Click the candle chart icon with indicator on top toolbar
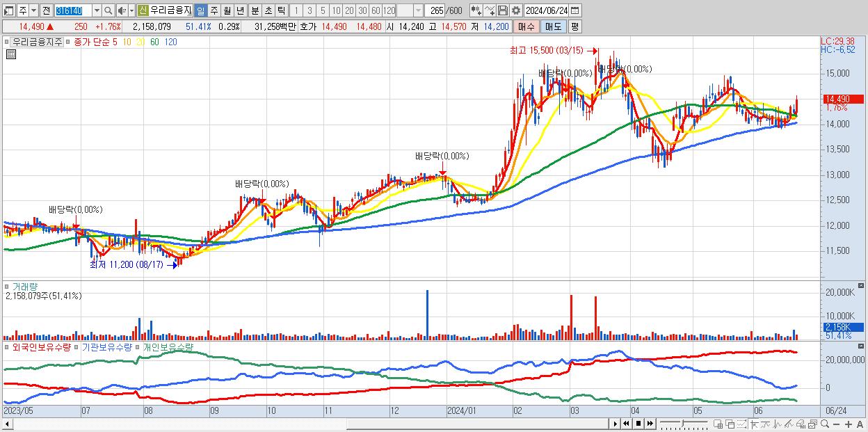Viewport: 868px width, 432px height. pyautogui.click(x=476, y=10)
